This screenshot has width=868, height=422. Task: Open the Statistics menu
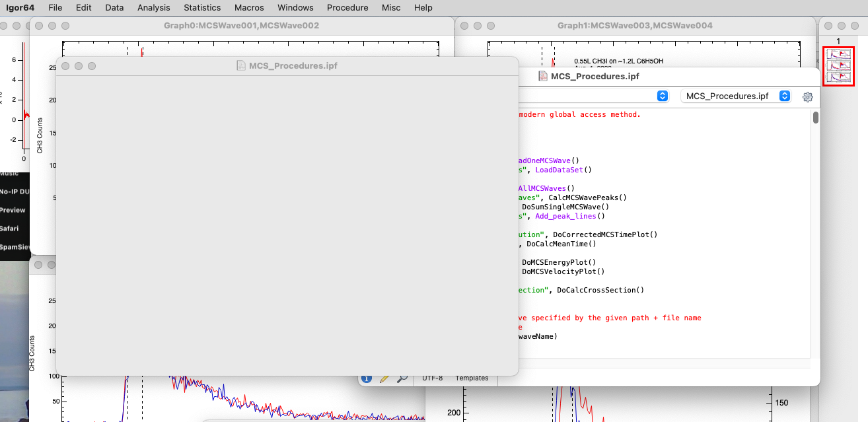coord(202,8)
